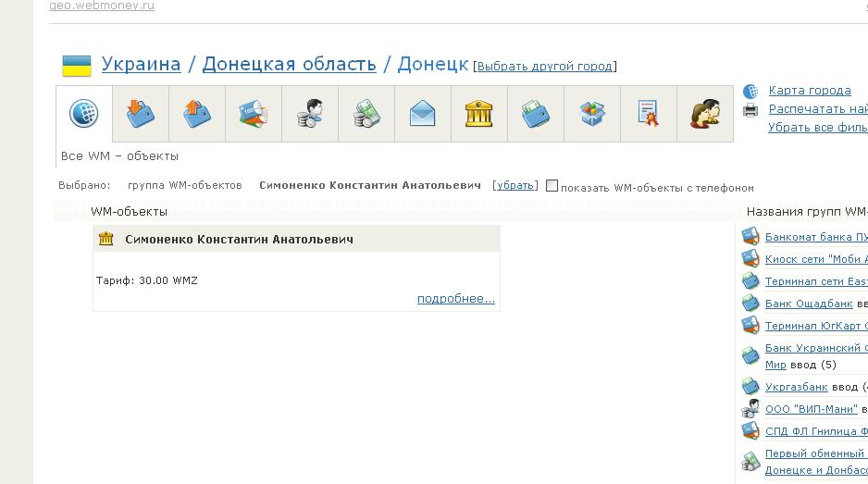Screen dimensions: 868x484
Task: Click the Ukraine flag icon
Action: [x=77, y=66]
